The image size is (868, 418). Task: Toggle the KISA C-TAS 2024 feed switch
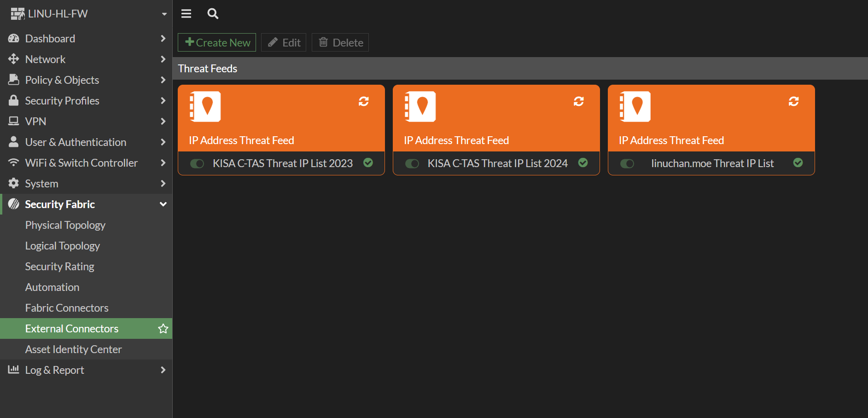pyautogui.click(x=412, y=163)
